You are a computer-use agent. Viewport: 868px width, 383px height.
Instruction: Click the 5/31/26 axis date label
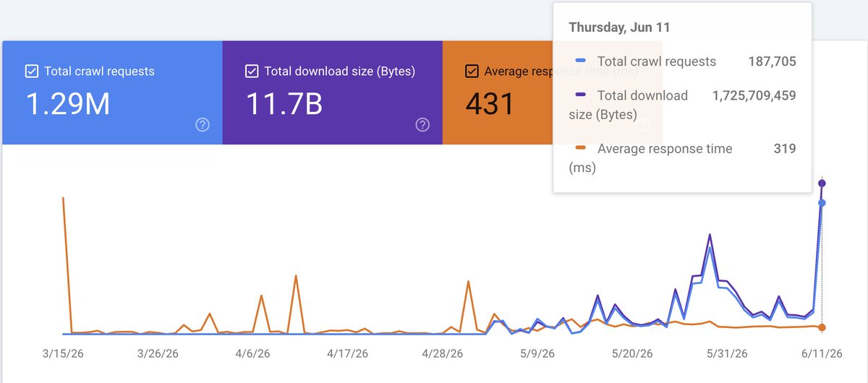(x=727, y=354)
